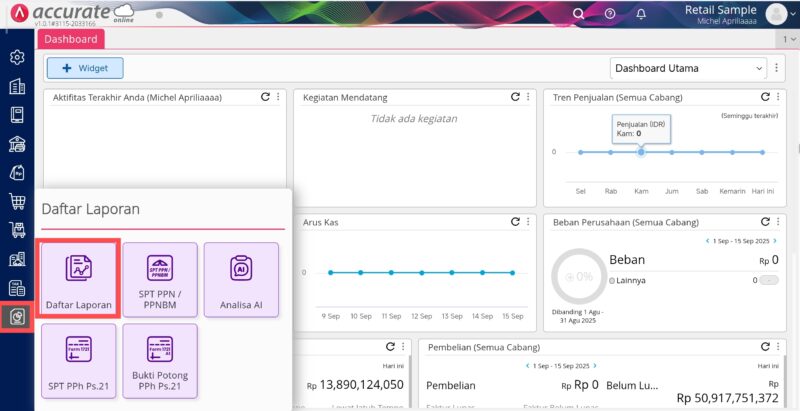Viewport: 800px width, 411px height.
Task: Click the settings gear in sidebar
Action: click(x=17, y=57)
